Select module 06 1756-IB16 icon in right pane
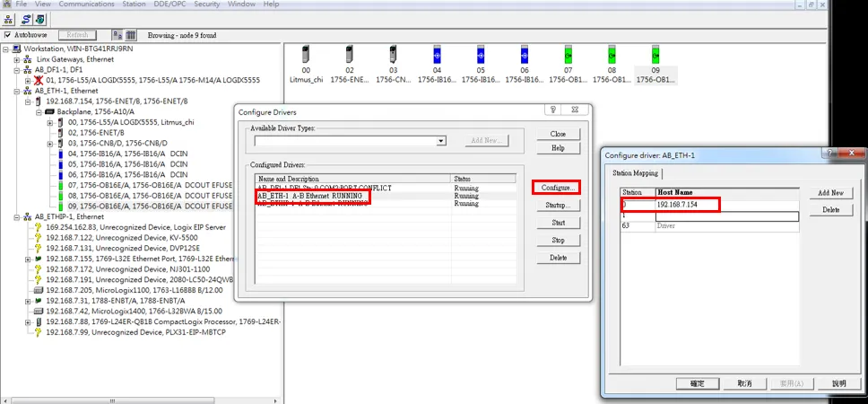This screenshot has width=868, height=404. point(525,54)
